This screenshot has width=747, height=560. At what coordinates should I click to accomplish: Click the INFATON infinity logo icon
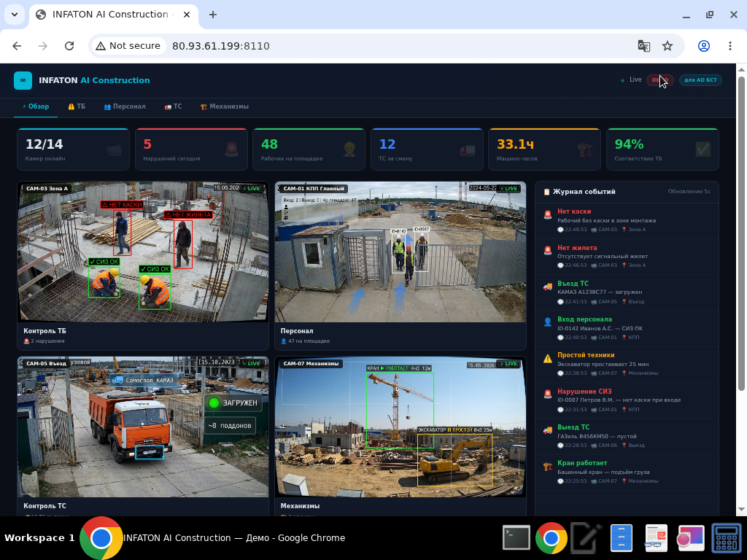23,80
